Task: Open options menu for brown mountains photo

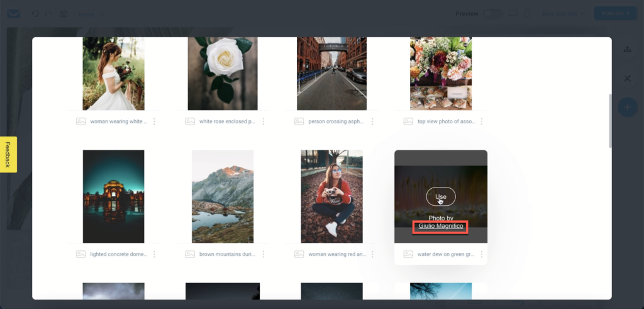Action: click(x=264, y=254)
